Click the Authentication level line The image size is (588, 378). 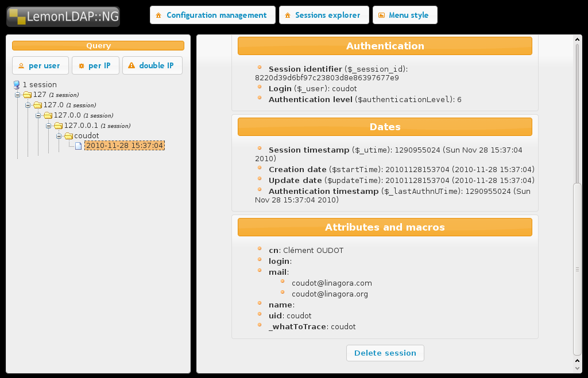pyautogui.click(x=365, y=100)
